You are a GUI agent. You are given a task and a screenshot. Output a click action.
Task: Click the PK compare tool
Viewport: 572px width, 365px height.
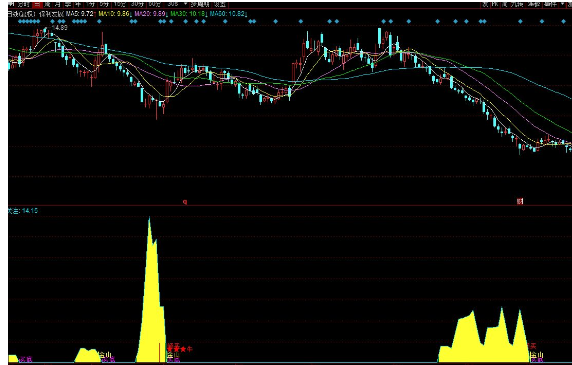pyautogui.click(x=495, y=4)
